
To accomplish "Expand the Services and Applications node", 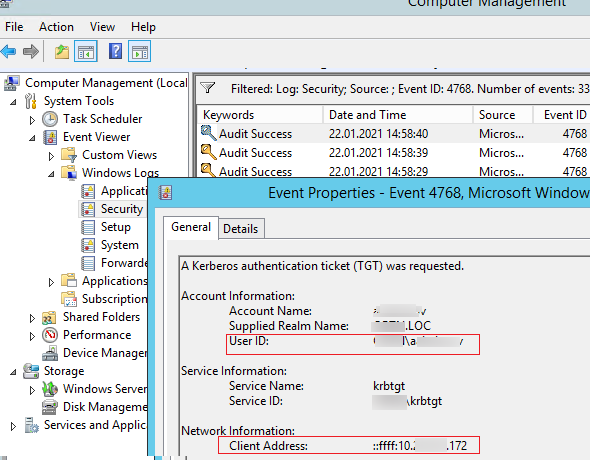I will click(x=14, y=426).
